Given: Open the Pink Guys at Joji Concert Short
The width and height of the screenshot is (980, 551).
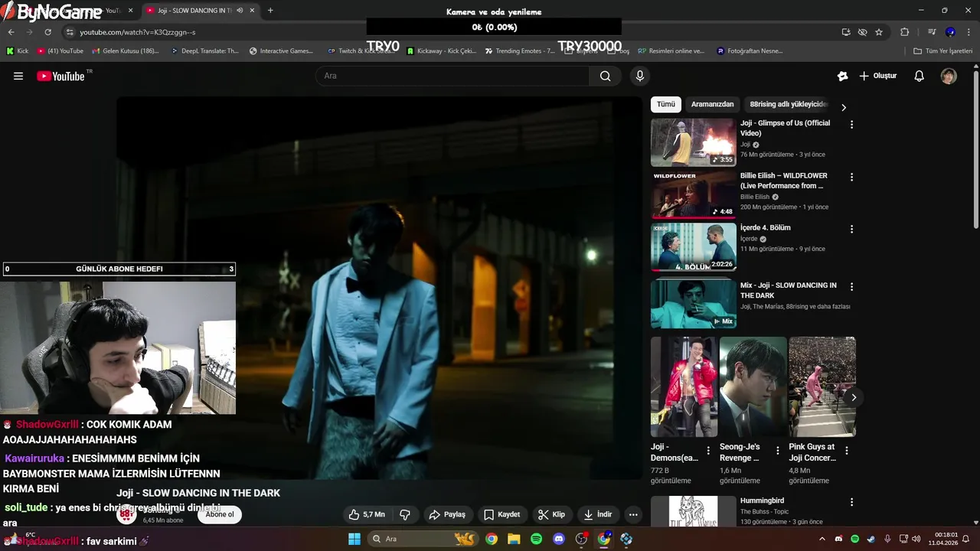Looking at the screenshot, I should (822, 386).
